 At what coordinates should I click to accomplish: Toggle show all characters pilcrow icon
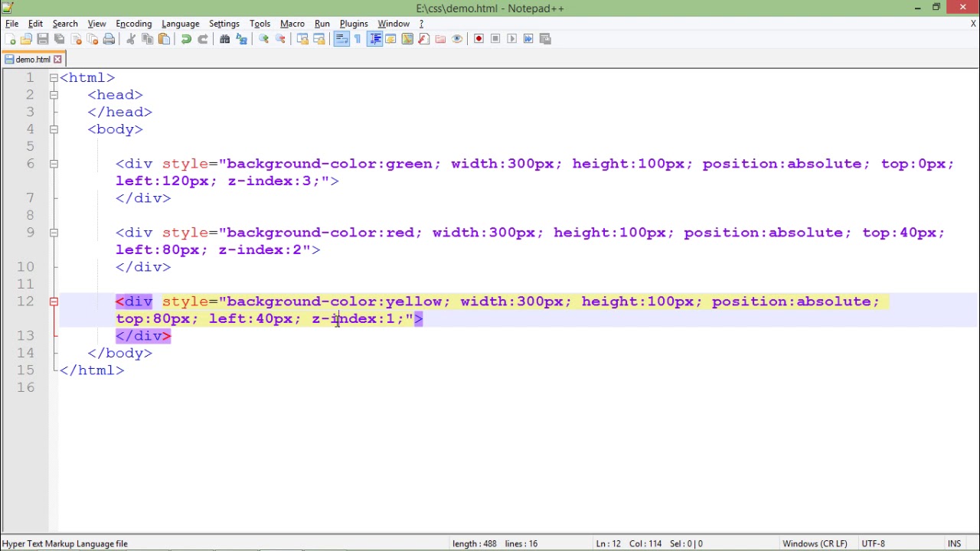click(x=358, y=39)
